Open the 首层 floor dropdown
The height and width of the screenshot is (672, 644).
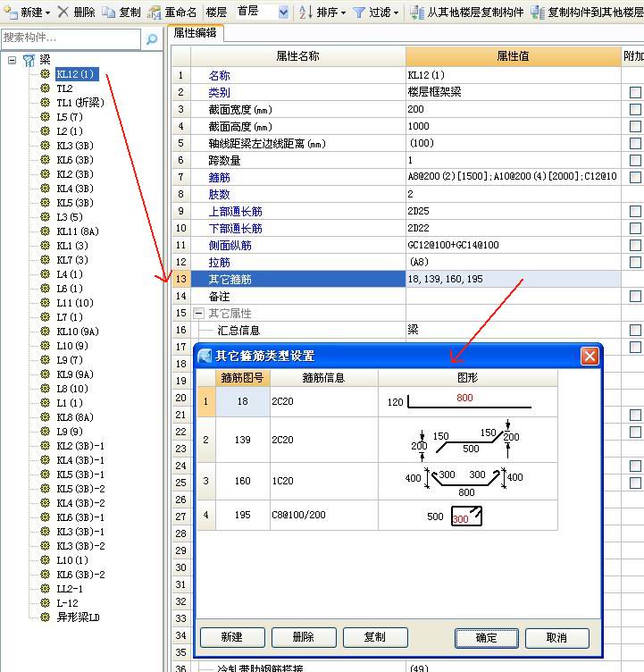(x=283, y=13)
